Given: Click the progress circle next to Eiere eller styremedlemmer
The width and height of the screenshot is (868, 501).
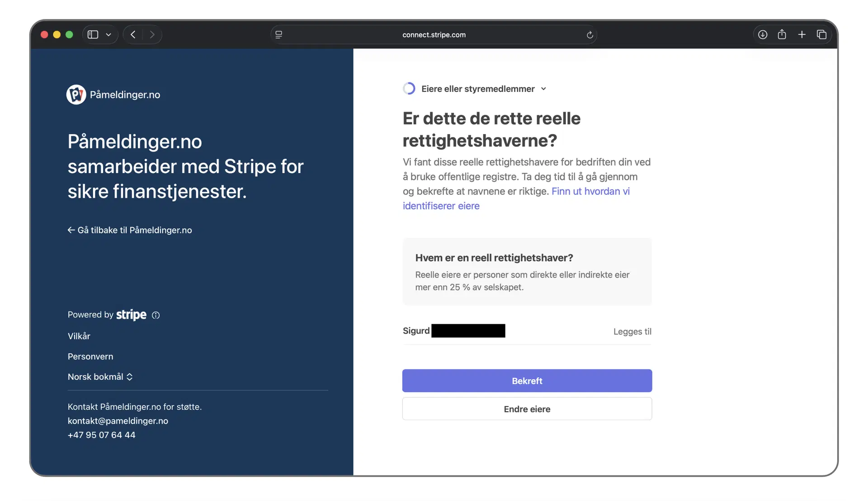Looking at the screenshot, I should point(409,88).
